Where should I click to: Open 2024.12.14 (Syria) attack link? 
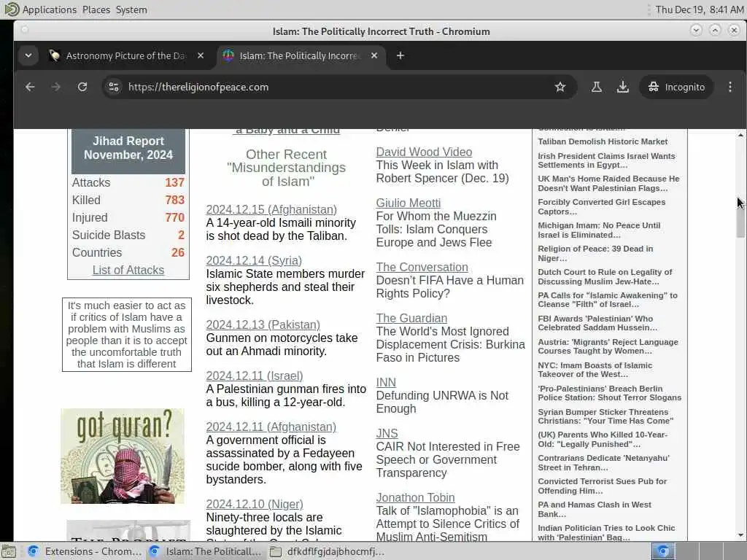[254, 260]
